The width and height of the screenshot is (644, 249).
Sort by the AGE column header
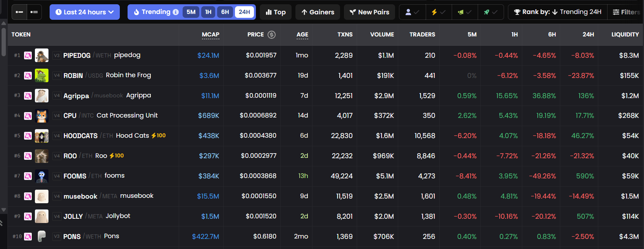[302, 35]
